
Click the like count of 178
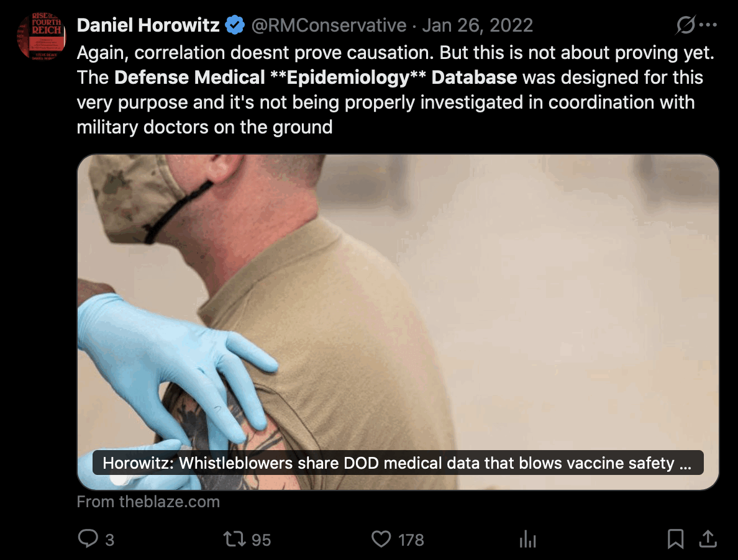coord(411,540)
